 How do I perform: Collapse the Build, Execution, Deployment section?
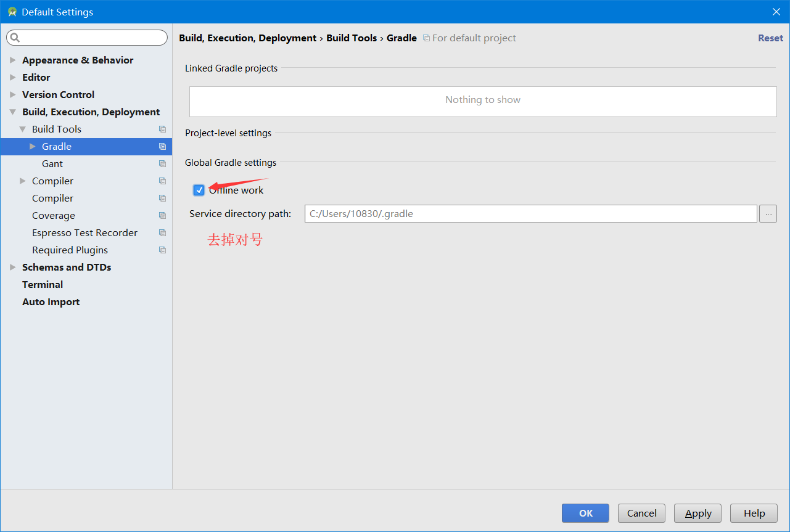pyautogui.click(x=12, y=112)
